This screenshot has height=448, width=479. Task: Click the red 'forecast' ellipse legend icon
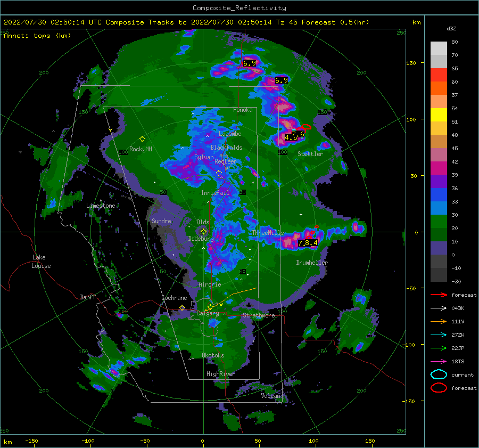(439, 388)
